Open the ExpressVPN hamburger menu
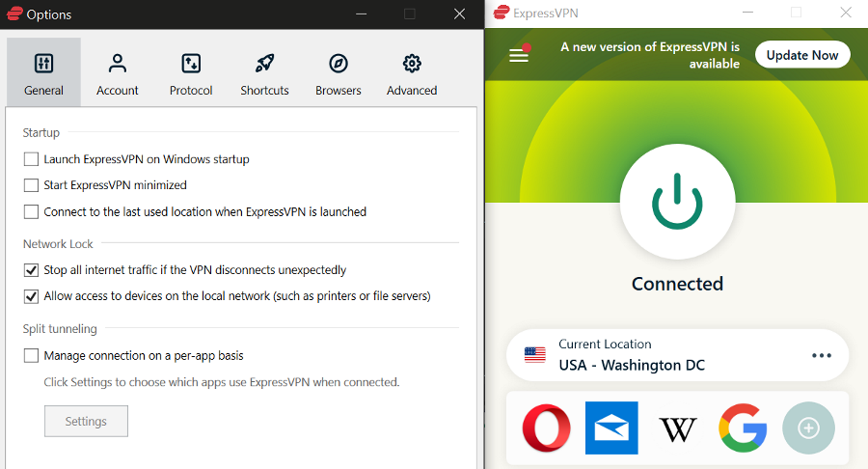 [519, 55]
